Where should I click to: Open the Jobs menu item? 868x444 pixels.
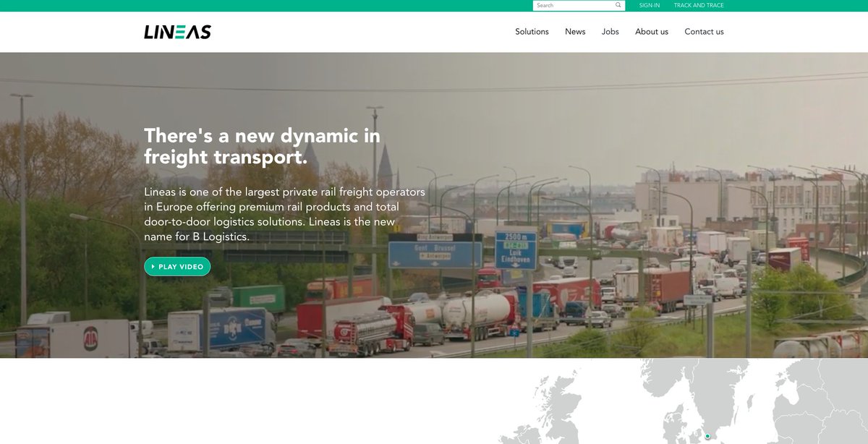click(610, 32)
